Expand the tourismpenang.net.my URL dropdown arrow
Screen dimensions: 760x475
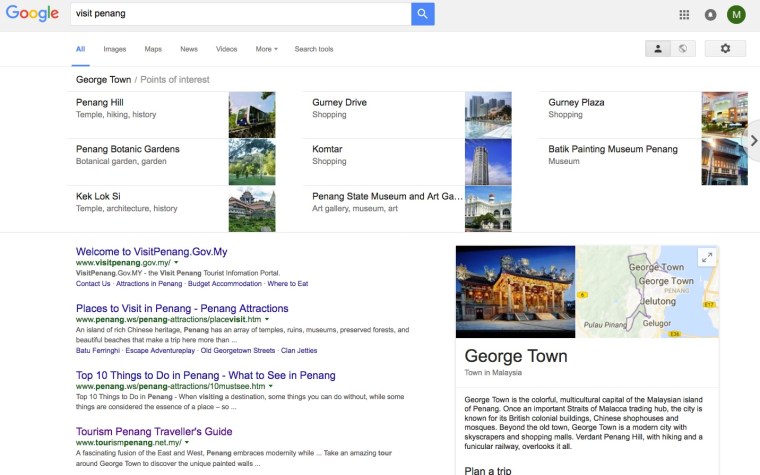187,443
